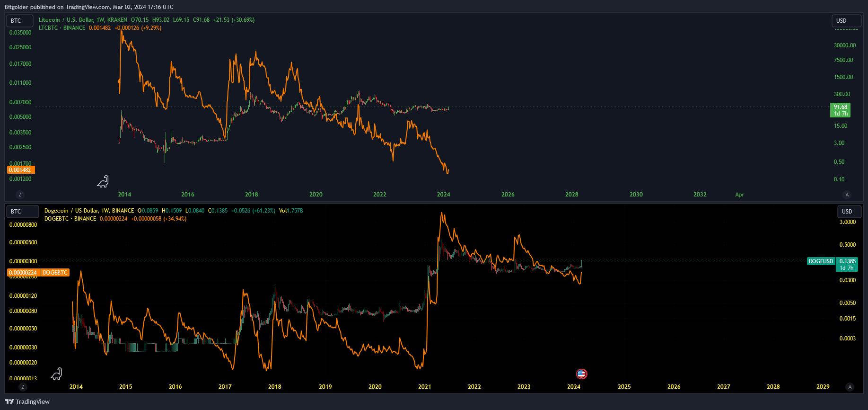Click the 0.00000224 Dogecoin BTC price label
This screenshot has height=410, width=868.
(x=23, y=273)
